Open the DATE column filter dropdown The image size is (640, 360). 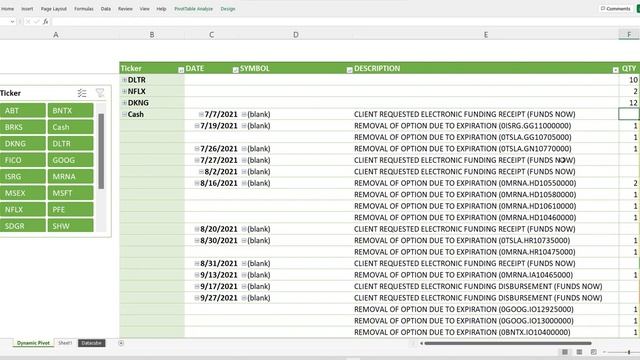click(235, 70)
